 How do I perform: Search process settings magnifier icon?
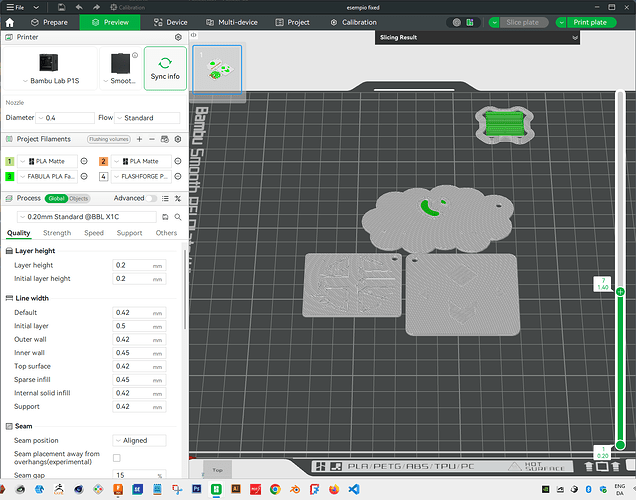178,217
